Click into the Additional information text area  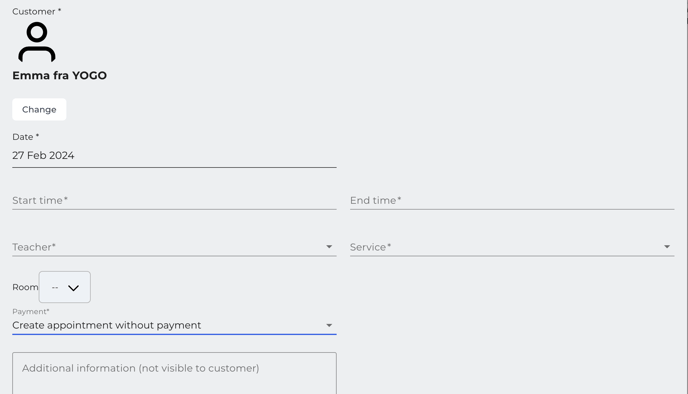(174, 373)
